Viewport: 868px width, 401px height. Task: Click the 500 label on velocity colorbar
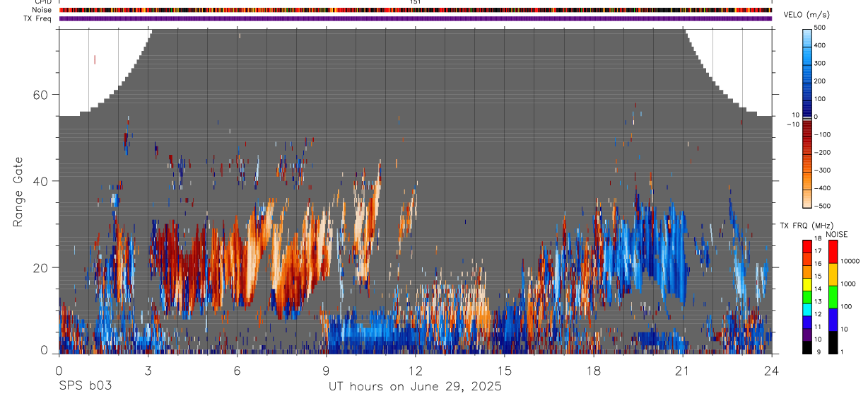[x=820, y=28]
